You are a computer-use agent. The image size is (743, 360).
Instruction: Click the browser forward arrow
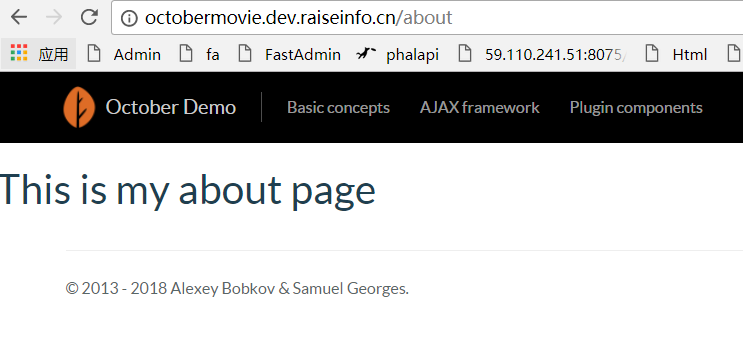(54, 18)
